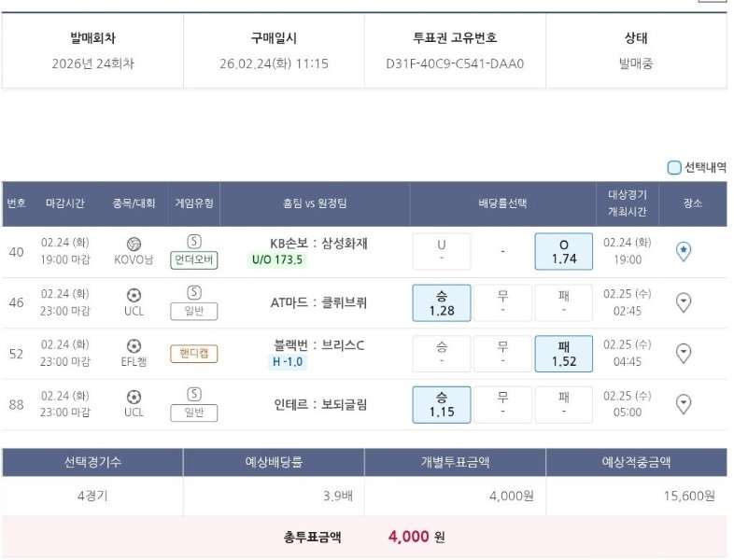
Task: Click the 핸디캡 game type tag
Action: [194, 354]
